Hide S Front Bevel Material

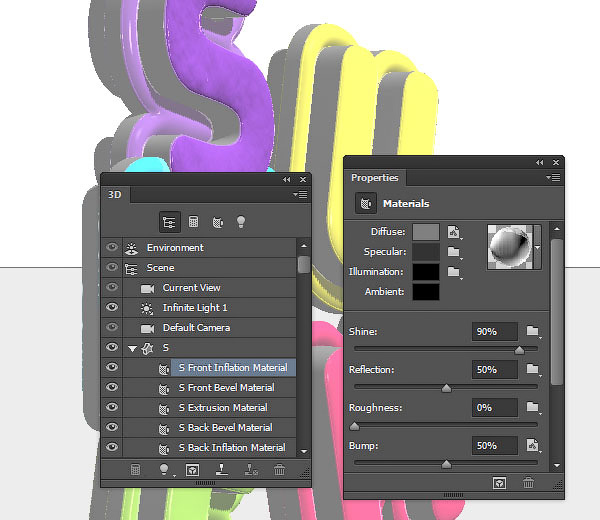point(112,387)
